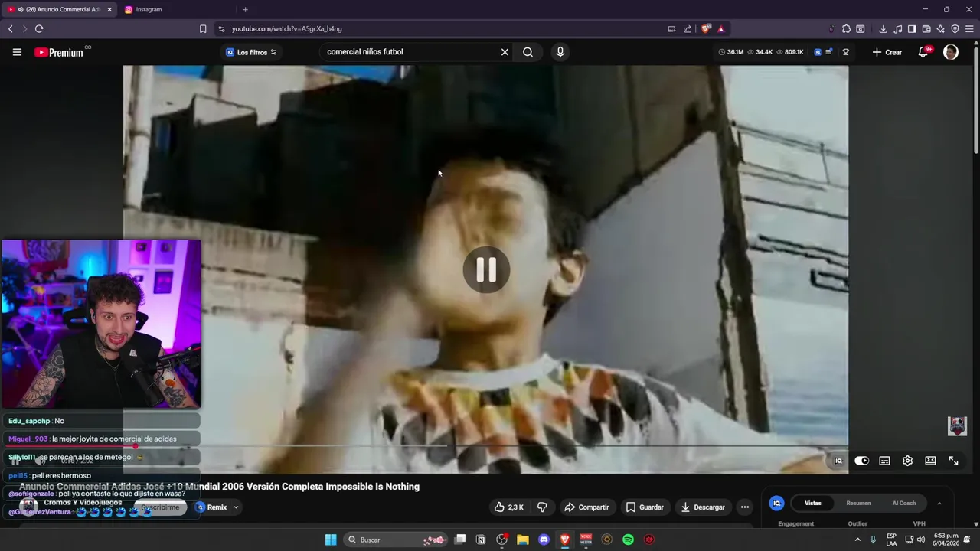Switch player to theater mode
This screenshot has height=551, width=980.
[930, 461]
